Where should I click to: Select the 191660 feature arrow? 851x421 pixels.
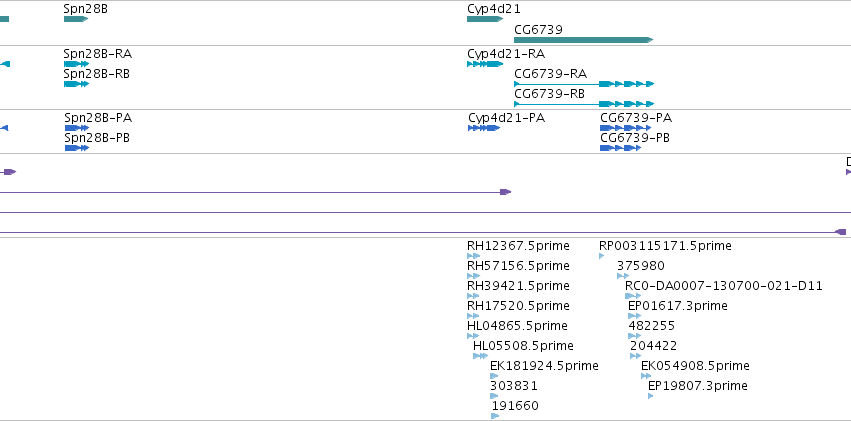point(495,416)
